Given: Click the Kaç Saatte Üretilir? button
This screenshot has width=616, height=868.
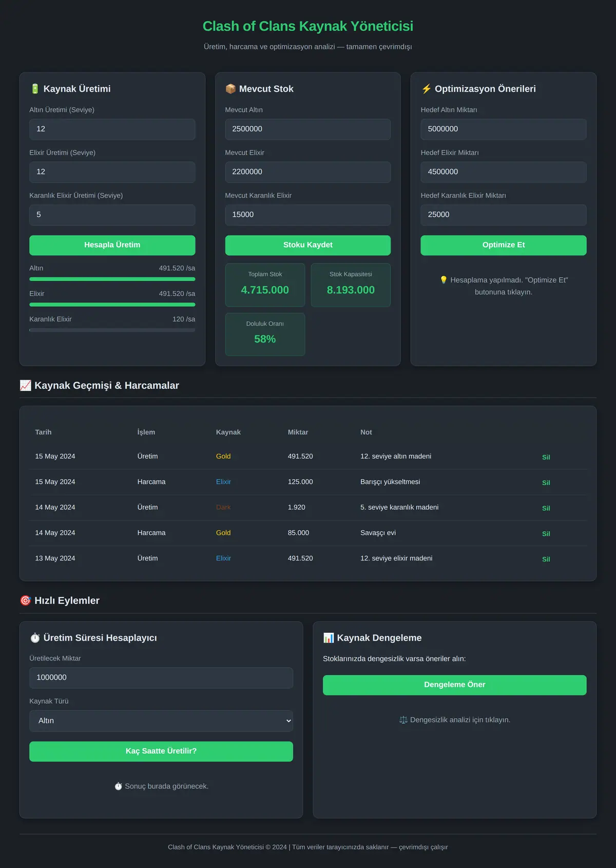Looking at the screenshot, I should pos(161,751).
